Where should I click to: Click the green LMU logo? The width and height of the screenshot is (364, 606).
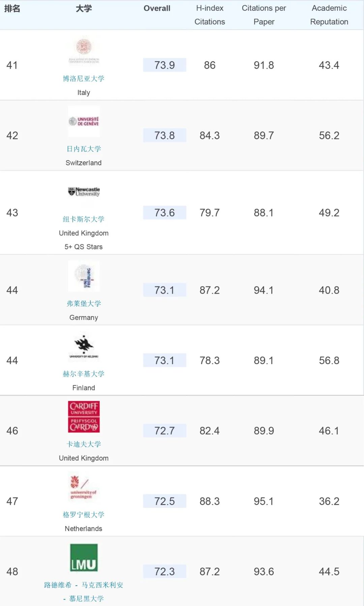[x=84, y=557]
